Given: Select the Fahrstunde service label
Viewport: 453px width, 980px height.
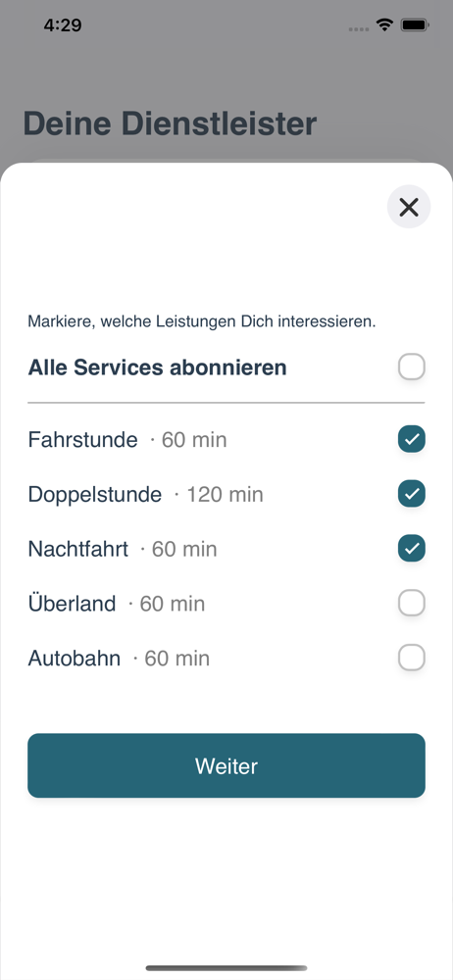Looking at the screenshot, I should pyautogui.click(x=82, y=439).
